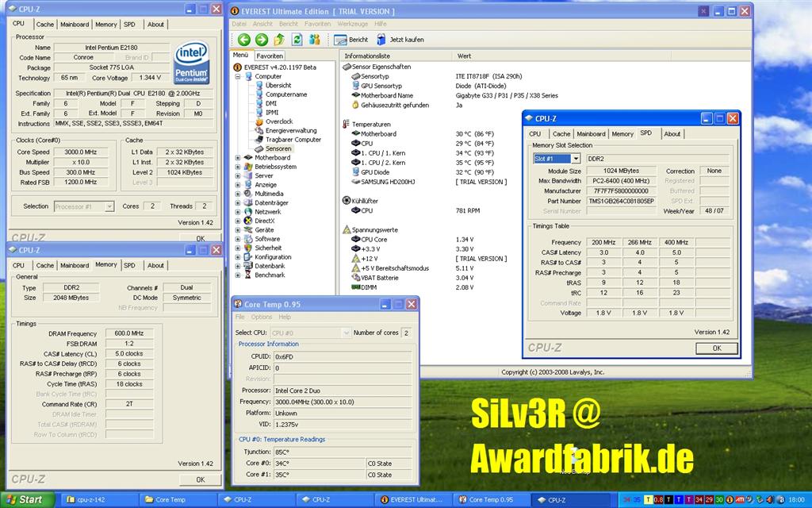Viewport: 812px width, 508px height.
Task: Select the Sensoren tree item
Action: tap(278, 148)
